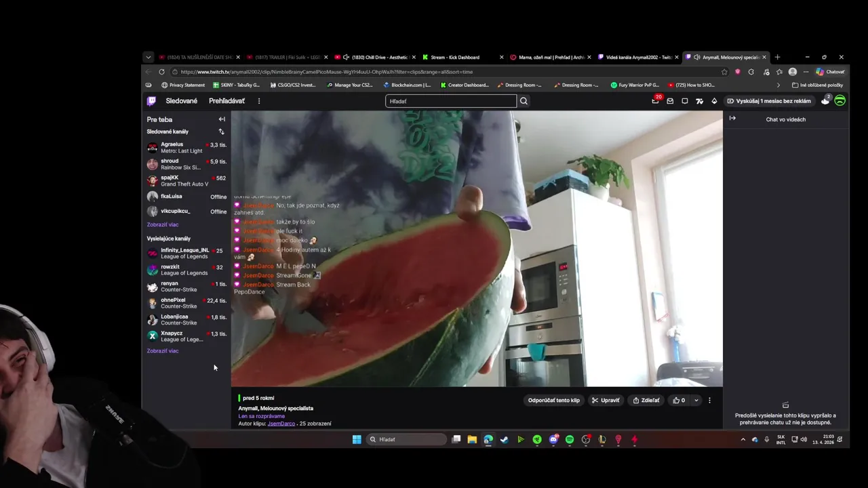Expand live channels with Zobraziť viac
Screen dimensions: 868x488
click(x=163, y=350)
